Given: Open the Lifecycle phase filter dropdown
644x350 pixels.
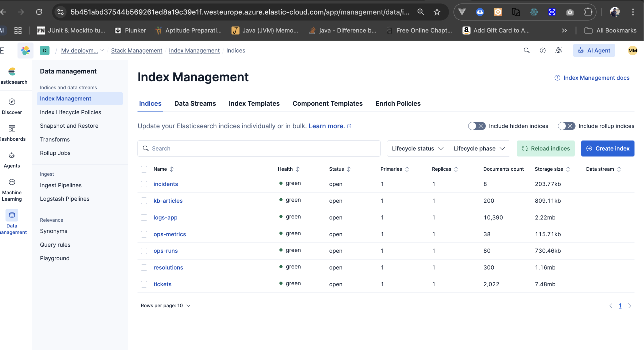Looking at the screenshot, I should [479, 148].
